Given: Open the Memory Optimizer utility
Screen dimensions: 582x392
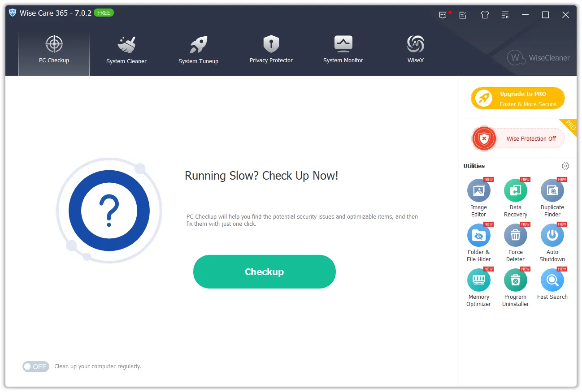Looking at the screenshot, I should pos(479,287).
